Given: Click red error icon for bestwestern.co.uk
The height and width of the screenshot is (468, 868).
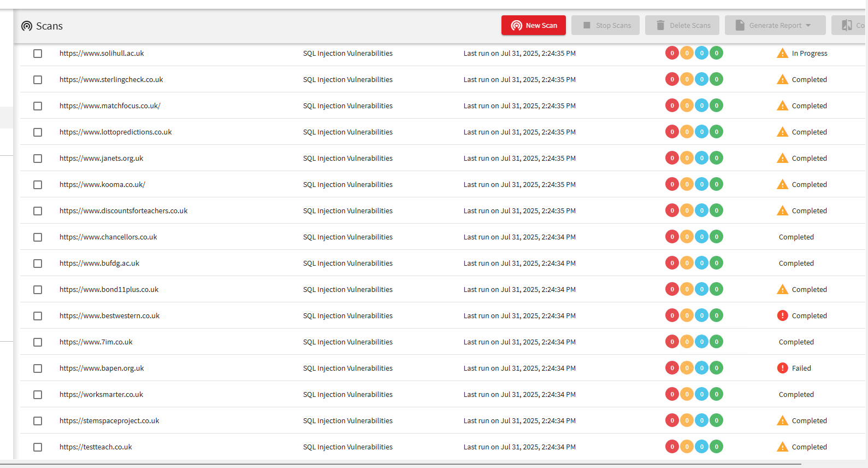Looking at the screenshot, I should click(x=782, y=315).
